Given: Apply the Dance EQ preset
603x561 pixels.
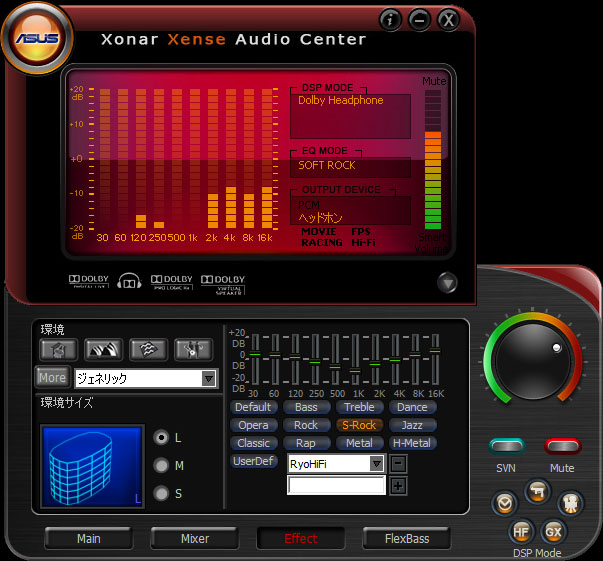Looking at the screenshot, I should pyautogui.click(x=413, y=407).
